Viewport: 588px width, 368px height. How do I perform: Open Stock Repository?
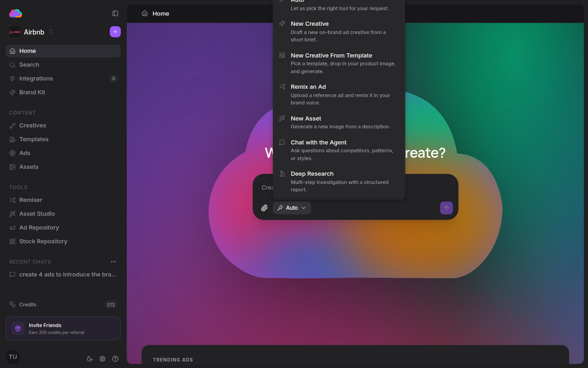[63, 241]
